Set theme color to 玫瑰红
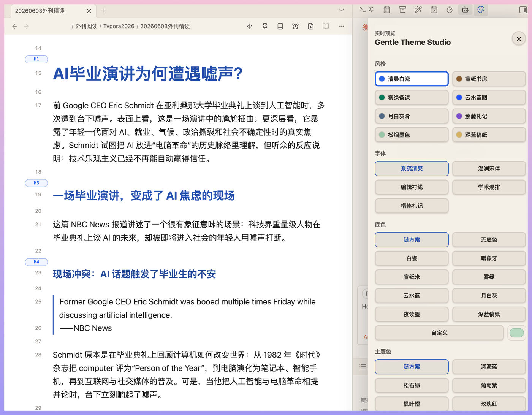The height and width of the screenshot is (415, 532). pyautogui.click(x=489, y=404)
